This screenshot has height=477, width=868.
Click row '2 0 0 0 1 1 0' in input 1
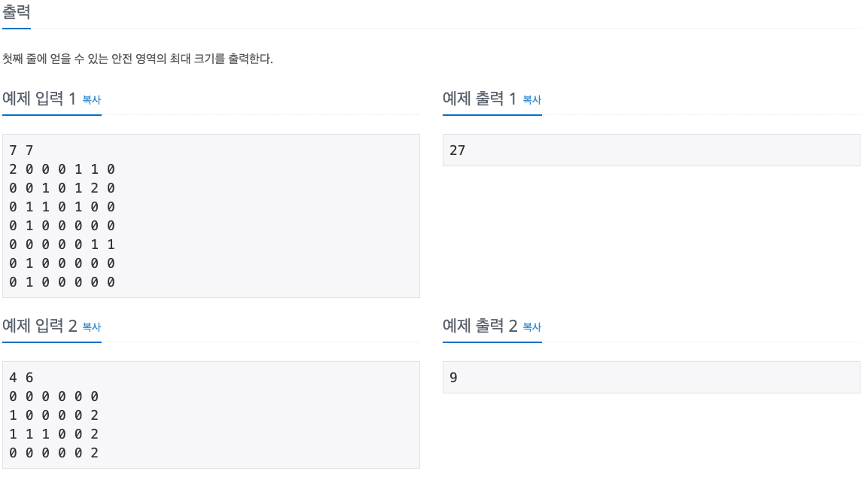tap(62, 169)
